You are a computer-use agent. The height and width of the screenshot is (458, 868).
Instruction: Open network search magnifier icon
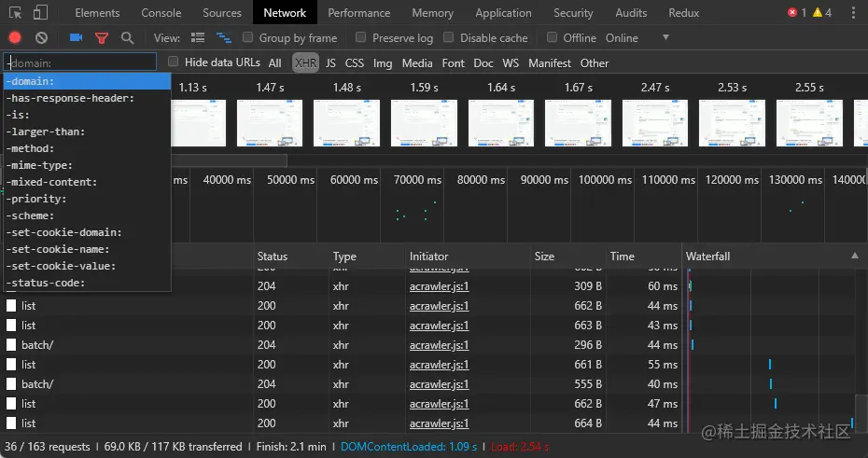click(127, 37)
